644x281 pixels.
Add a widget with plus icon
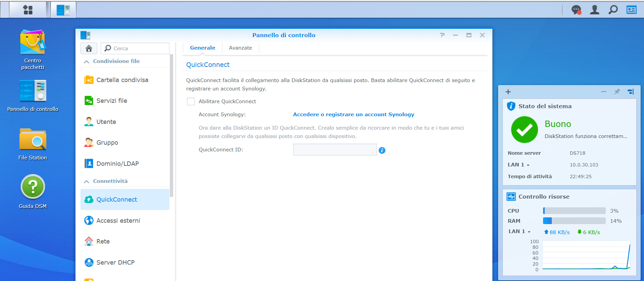508,92
